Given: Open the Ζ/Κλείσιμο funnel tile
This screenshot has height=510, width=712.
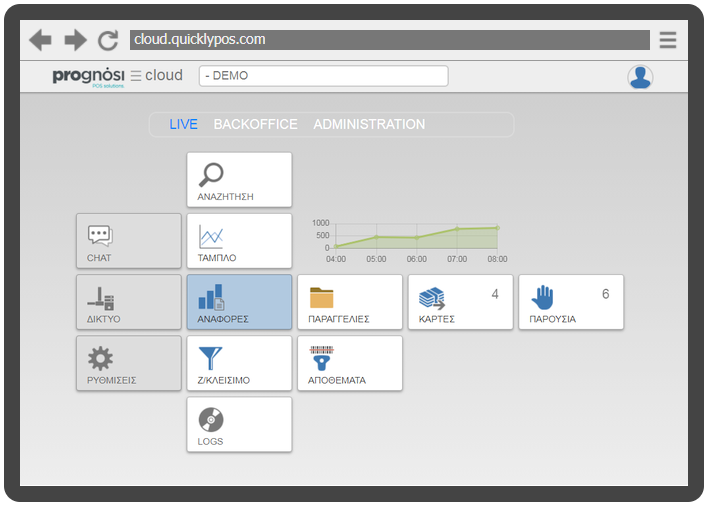Looking at the screenshot, I should coord(239,363).
